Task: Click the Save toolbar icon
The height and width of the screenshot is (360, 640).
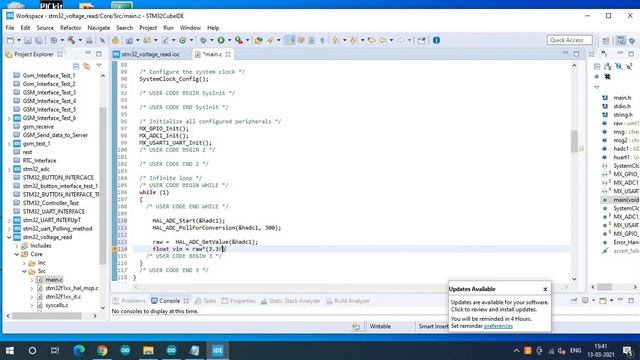Action: pyautogui.click(x=28, y=40)
